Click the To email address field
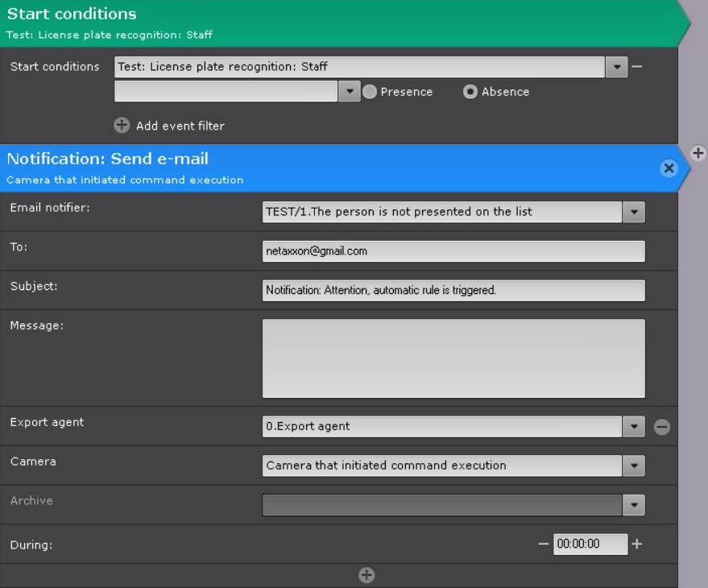Image resolution: width=708 pixels, height=588 pixels. (453, 251)
